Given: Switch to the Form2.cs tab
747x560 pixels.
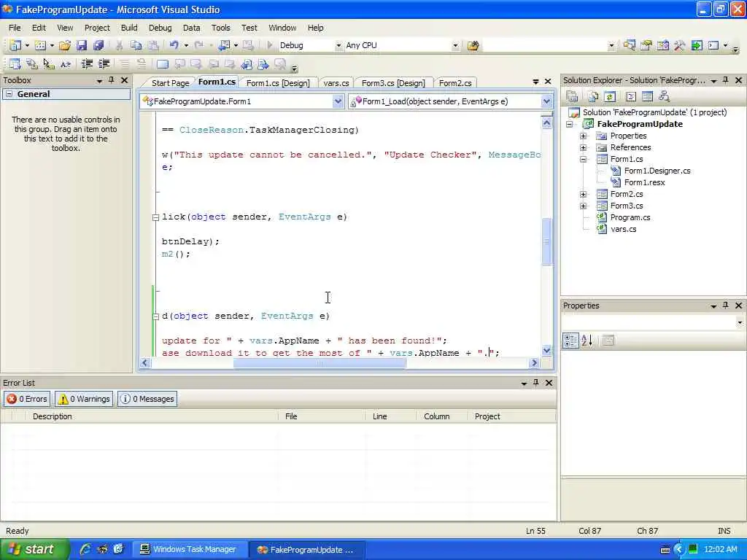Looking at the screenshot, I should coord(455,83).
